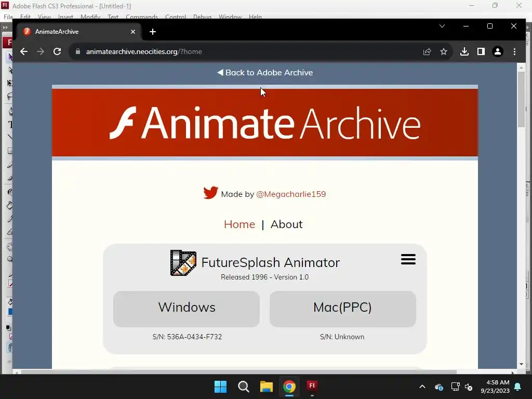The width and height of the screenshot is (532, 399).
Task: Select the Lasso tool in Flash toolbar
Action: pos(10,97)
